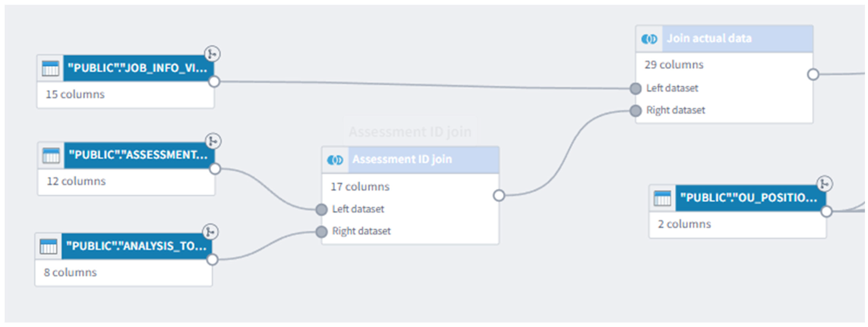Open branch icon on ANALYSIS_TO node
This screenshot has width=868, height=327.
211,232
